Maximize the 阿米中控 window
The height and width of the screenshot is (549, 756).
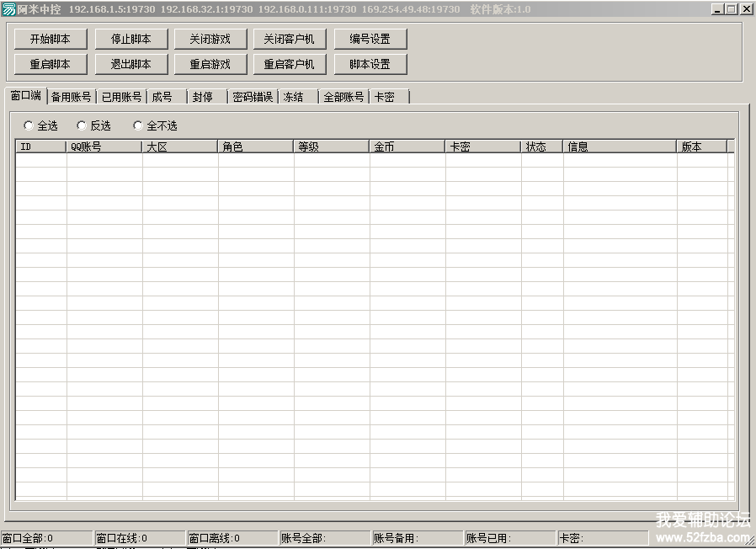point(731,9)
